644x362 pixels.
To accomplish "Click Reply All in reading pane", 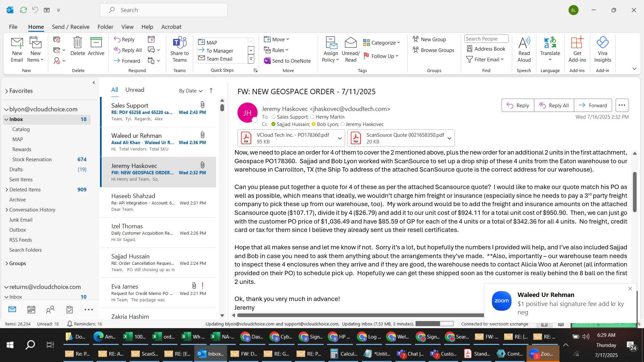I will click(554, 105).
